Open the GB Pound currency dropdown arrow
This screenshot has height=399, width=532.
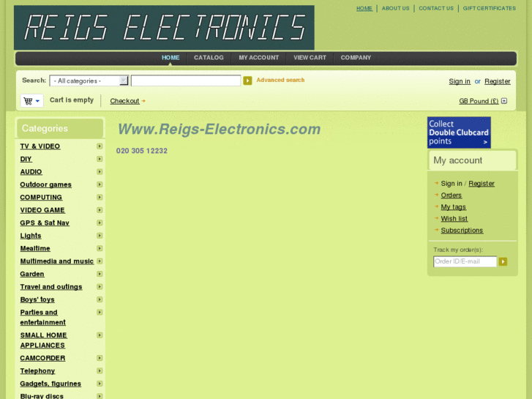click(x=504, y=101)
